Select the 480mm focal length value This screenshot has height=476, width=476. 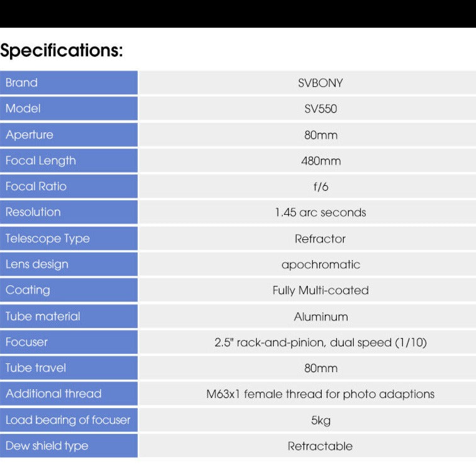pyautogui.click(x=320, y=161)
